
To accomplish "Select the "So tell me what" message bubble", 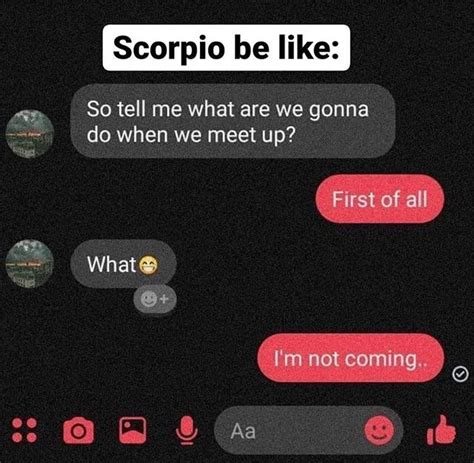I will (x=233, y=121).
